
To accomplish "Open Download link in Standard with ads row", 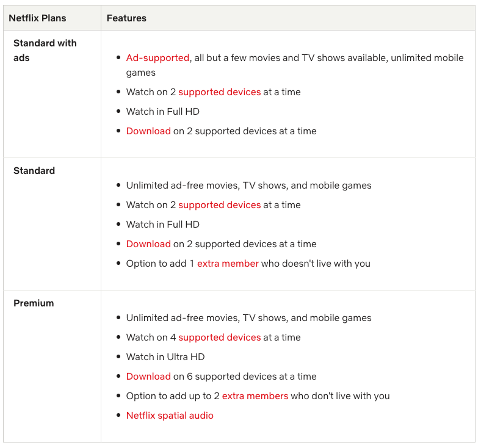I will [148, 131].
